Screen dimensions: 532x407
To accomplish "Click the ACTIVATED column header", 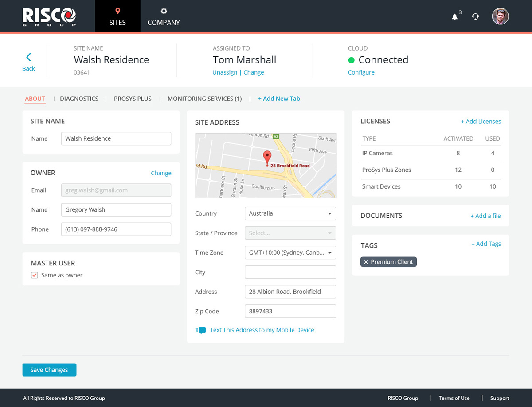I will click(458, 138).
